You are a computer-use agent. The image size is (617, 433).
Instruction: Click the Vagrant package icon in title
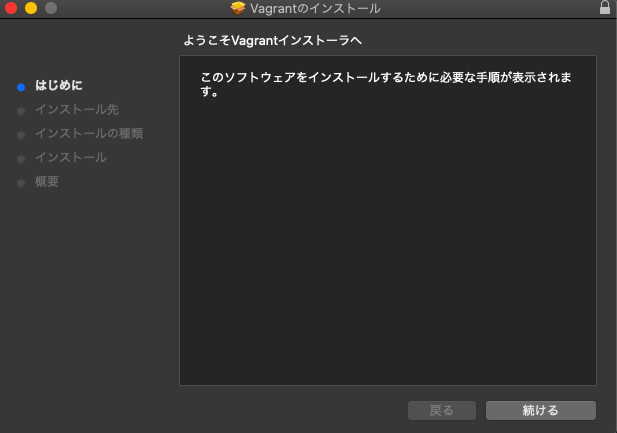click(238, 8)
